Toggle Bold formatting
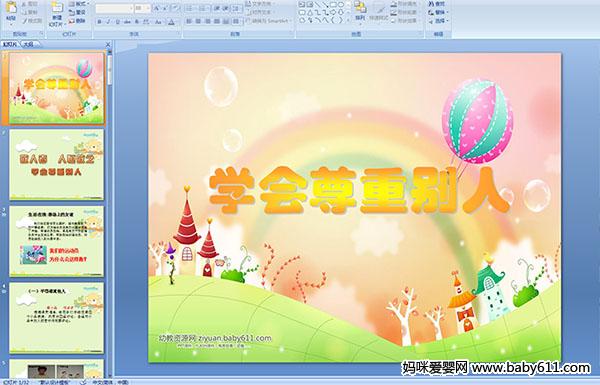 pos(99,22)
